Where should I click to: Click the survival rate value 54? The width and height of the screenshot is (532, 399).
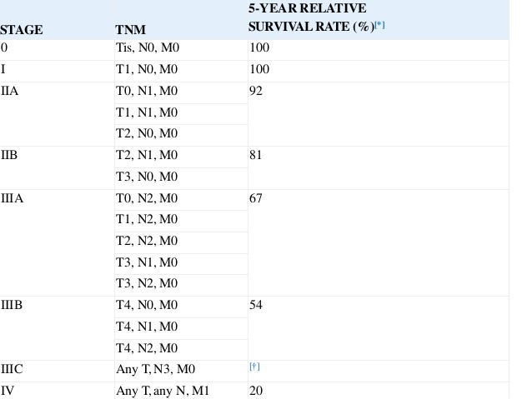(256, 305)
